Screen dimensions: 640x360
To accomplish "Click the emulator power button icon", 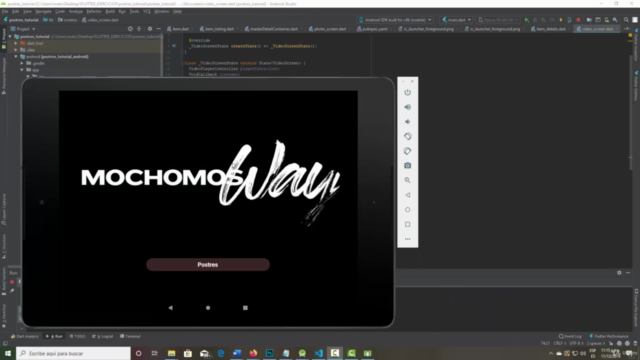I will [407, 92].
